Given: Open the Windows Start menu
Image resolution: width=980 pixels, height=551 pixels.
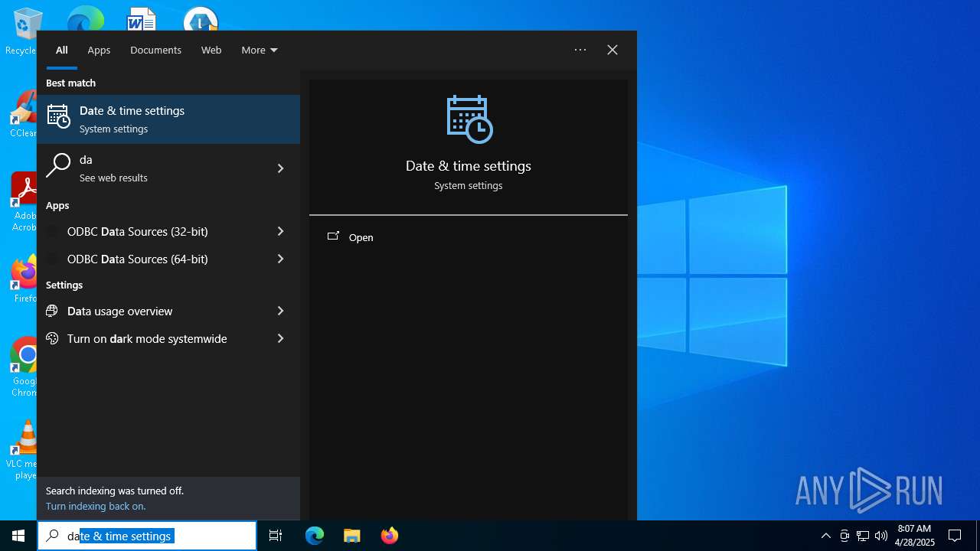Looking at the screenshot, I should (18, 536).
